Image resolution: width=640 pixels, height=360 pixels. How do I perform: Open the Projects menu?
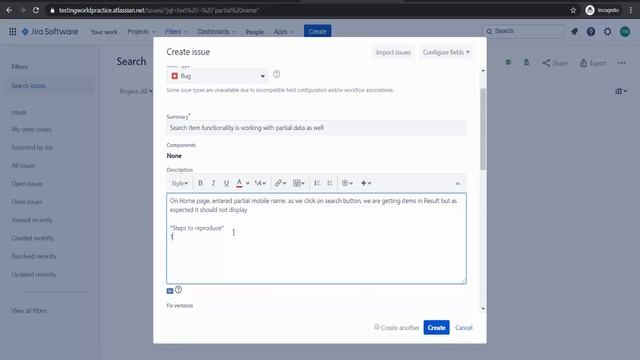(x=141, y=31)
